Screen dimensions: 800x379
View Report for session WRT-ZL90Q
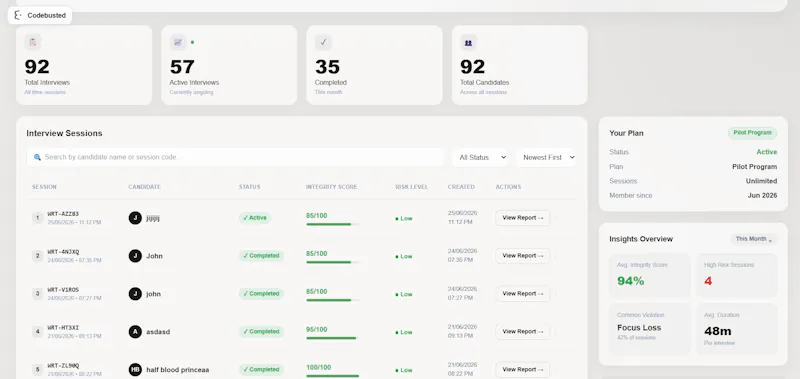coord(522,369)
